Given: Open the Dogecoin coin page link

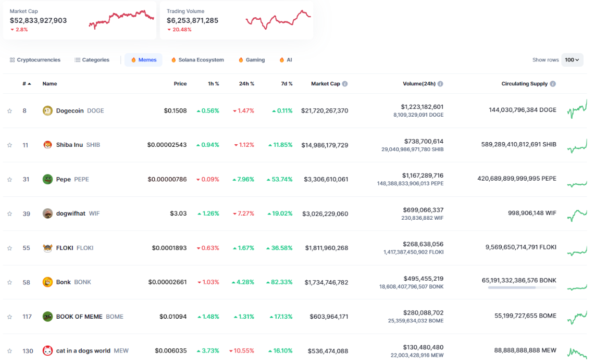Looking at the screenshot, I should point(80,111).
